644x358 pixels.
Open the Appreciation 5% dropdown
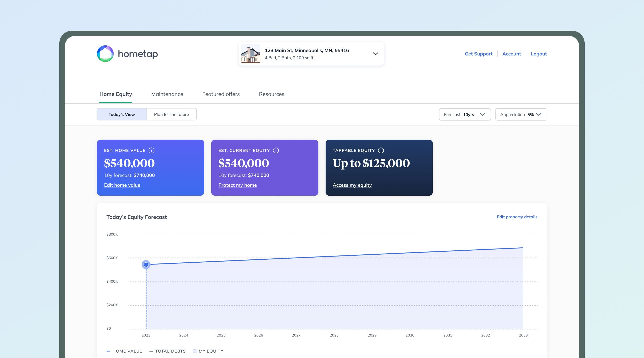pos(521,114)
